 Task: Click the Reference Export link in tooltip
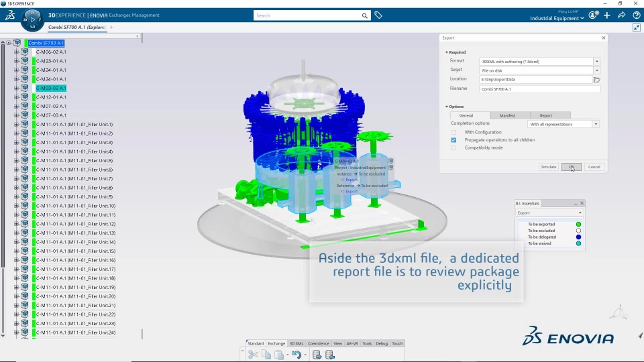352,191
